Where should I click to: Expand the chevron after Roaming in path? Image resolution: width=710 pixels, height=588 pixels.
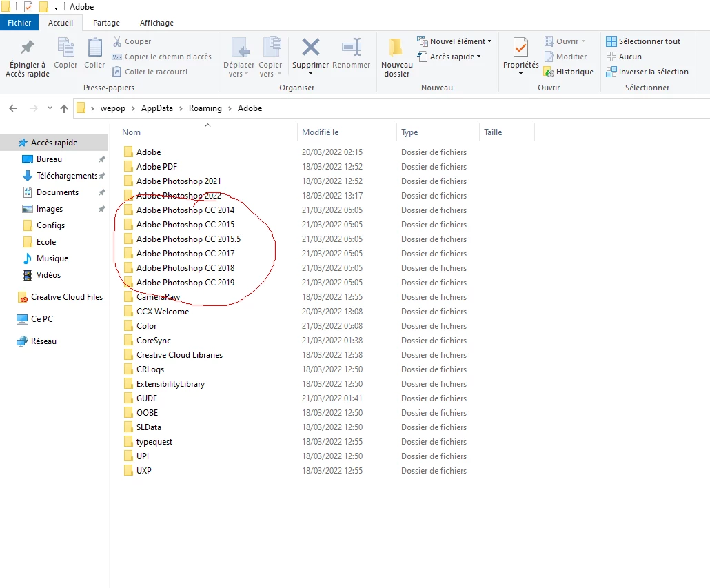(230, 108)
